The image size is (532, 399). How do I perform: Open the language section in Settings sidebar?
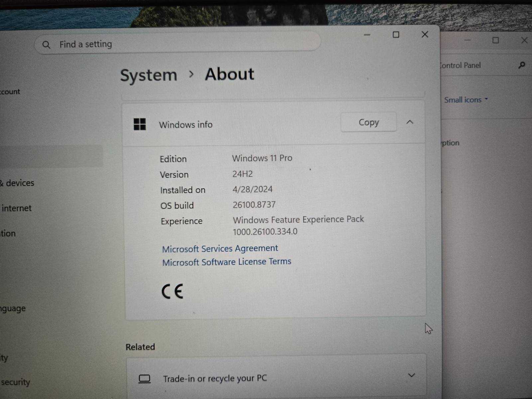point(13,309)
